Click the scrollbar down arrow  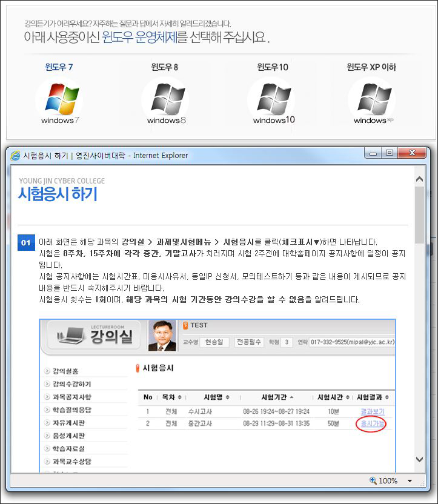click(419, 459)
